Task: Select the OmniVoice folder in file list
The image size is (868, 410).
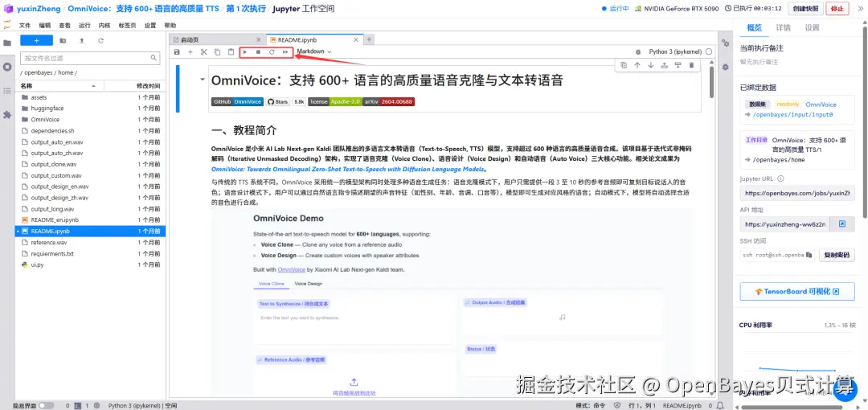Action: [92, 119]
